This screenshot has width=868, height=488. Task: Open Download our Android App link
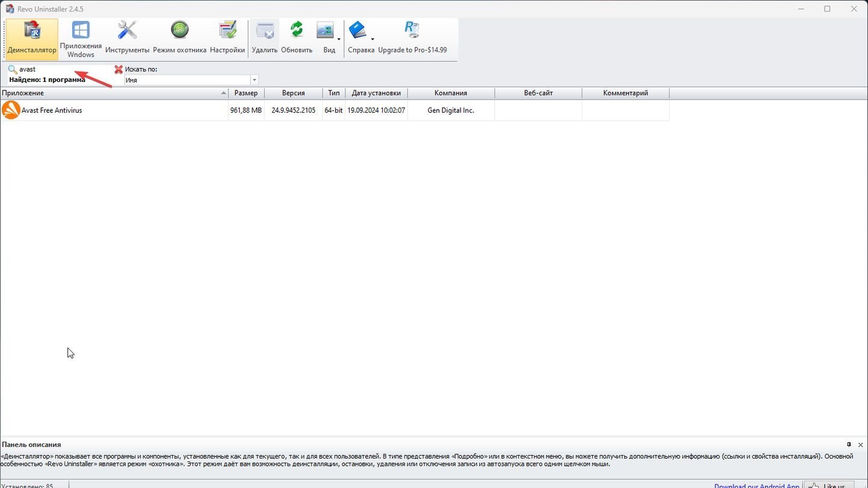click(756, 486)
